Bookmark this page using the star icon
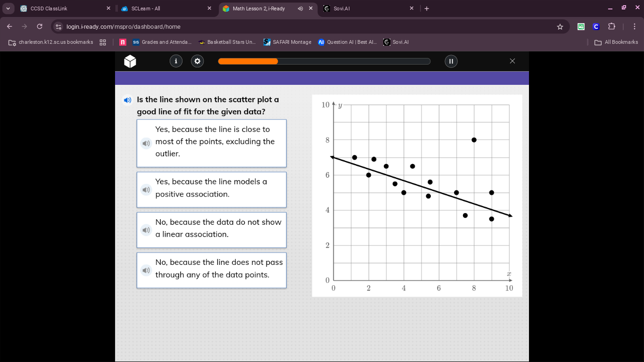644x362 pixels. click(x=560, y=27)
